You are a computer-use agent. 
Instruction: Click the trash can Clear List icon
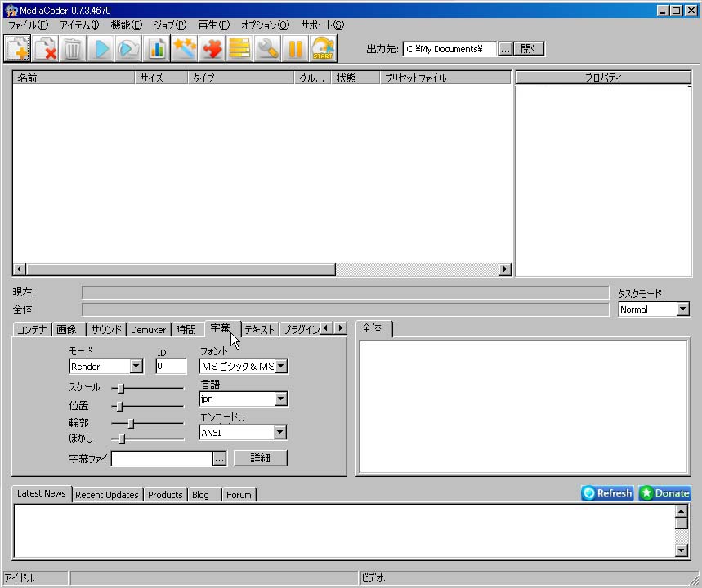coord(73,49)
